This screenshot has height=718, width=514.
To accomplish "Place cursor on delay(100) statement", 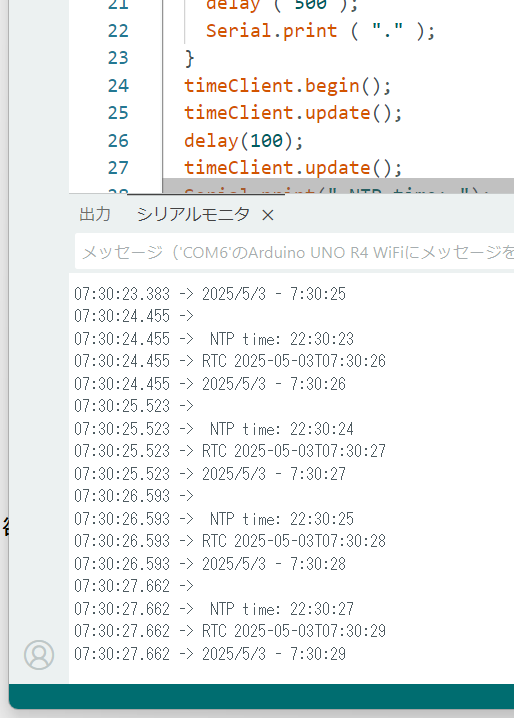I will [x=244, y=141].
